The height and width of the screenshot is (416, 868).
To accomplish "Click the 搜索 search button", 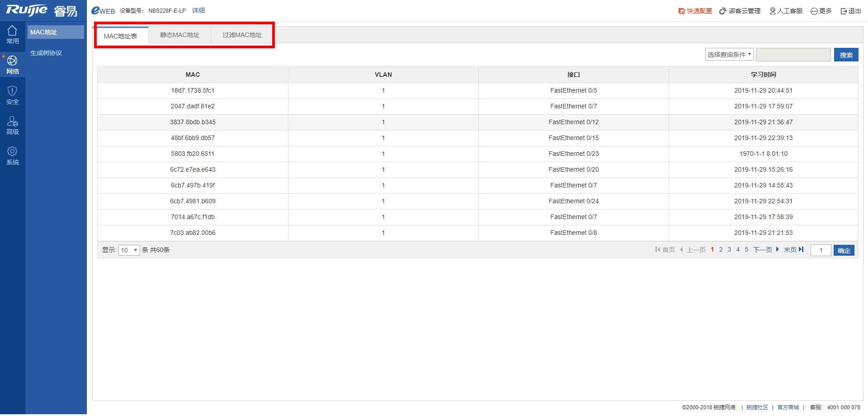I will [x=846, y=55].
